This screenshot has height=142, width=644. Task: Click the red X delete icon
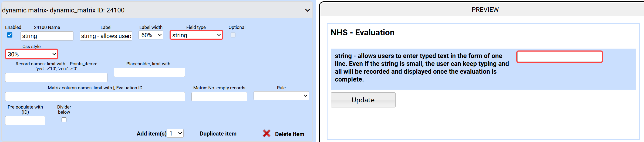267,133
